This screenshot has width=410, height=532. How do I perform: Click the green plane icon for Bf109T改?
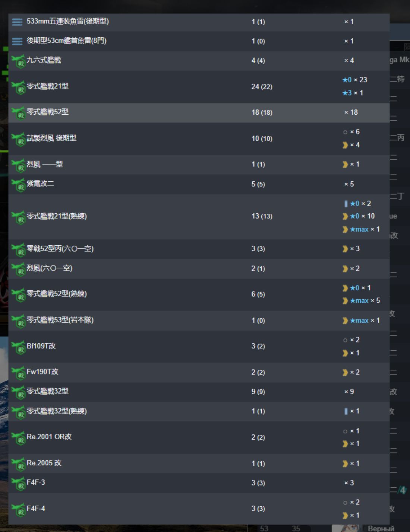(x=18, y=347)
